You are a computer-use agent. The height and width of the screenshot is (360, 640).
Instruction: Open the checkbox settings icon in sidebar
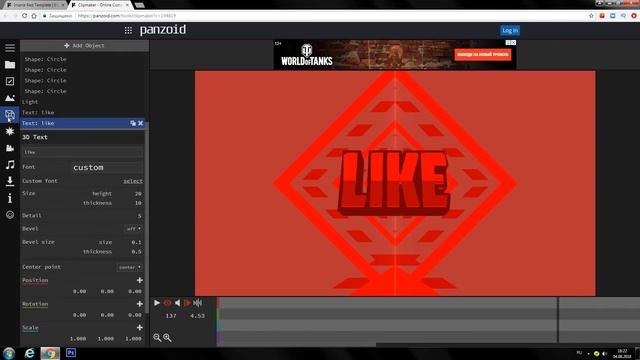click(x=10, y=81)
